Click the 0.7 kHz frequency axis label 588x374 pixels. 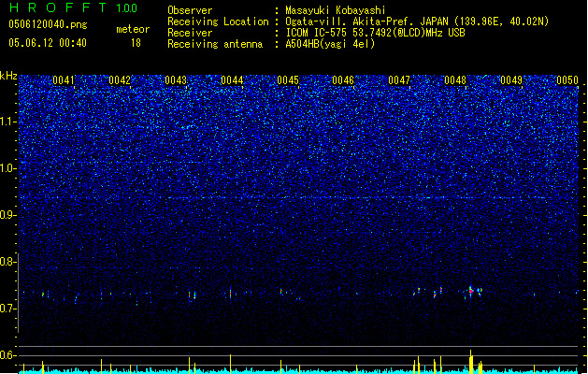click(8, 309)
